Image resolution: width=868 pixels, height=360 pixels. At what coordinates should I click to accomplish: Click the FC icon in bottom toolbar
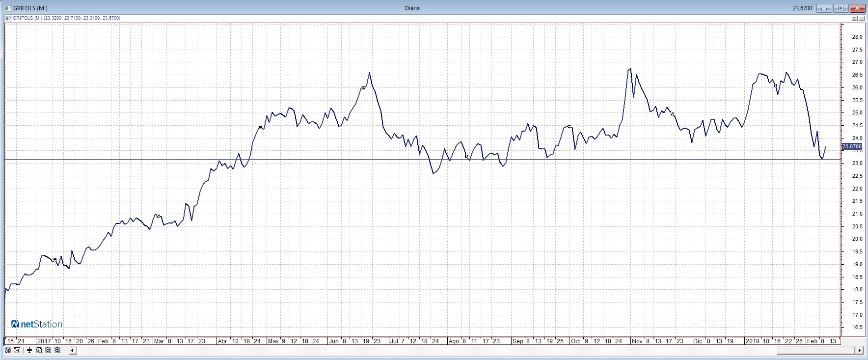(x=18, y=350)
